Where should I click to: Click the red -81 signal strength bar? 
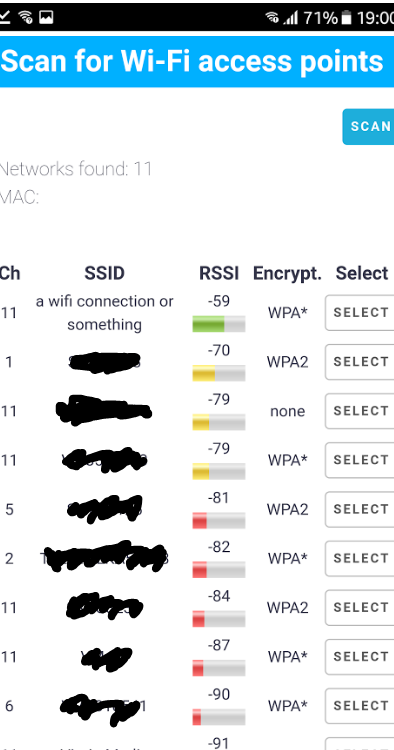coord(219,520)
